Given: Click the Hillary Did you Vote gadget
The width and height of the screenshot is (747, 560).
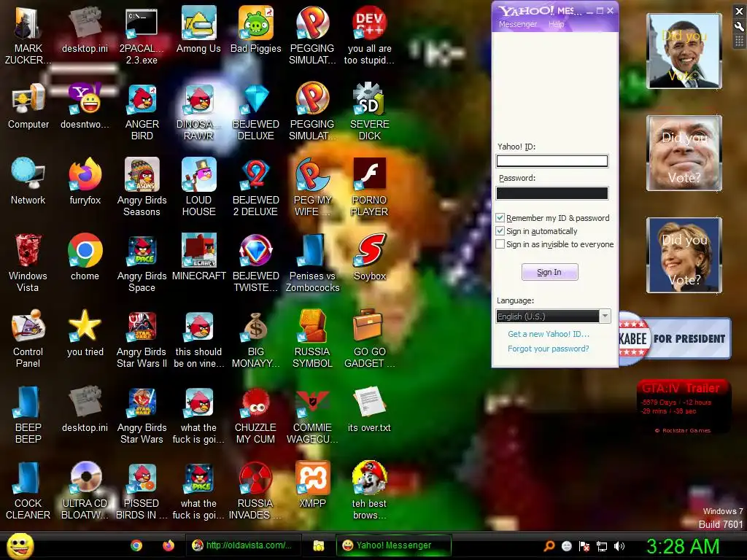Looking at the screenshot, I should (x=684, y=255).
